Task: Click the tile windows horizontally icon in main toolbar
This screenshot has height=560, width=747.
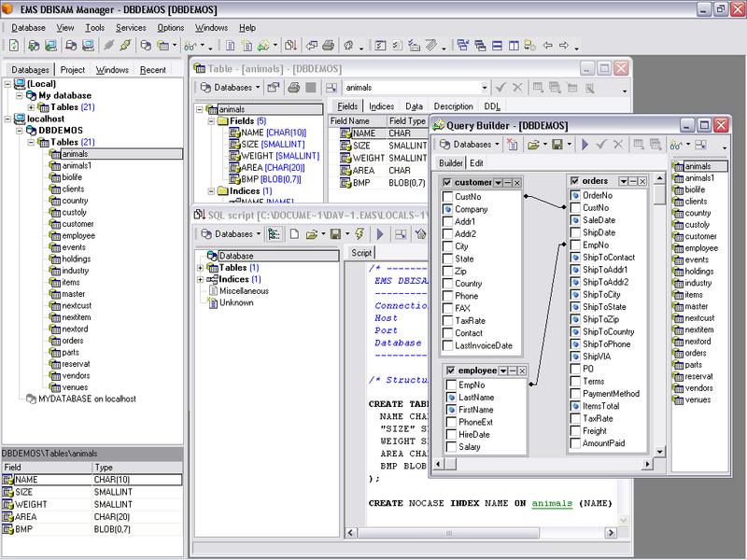Action: click(497, 45)
